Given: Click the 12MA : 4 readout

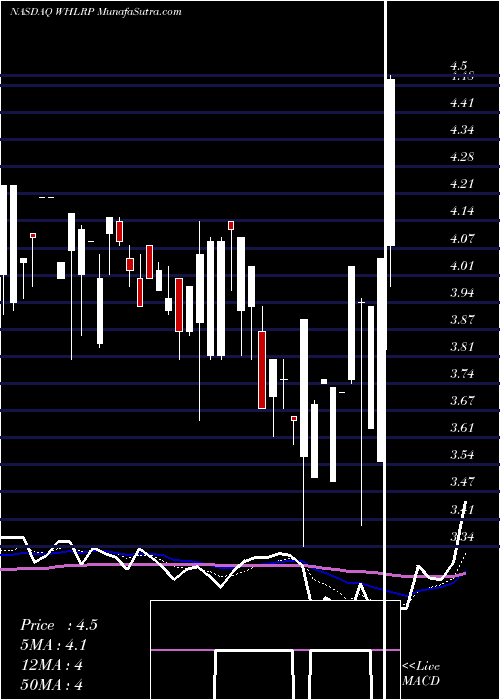Looking at the screenshot, I should click(51, 665).
